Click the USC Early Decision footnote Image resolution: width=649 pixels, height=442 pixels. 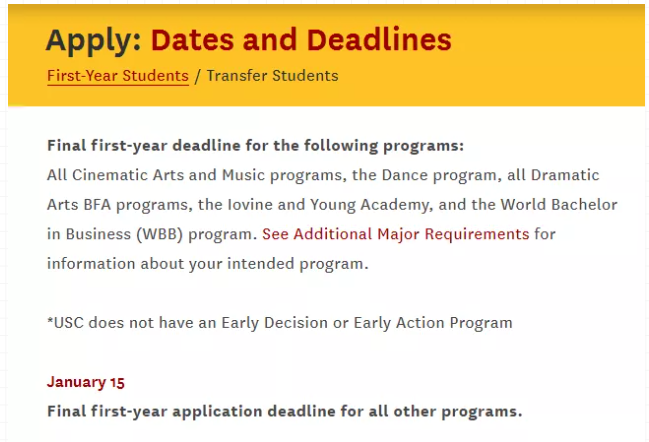280,323
